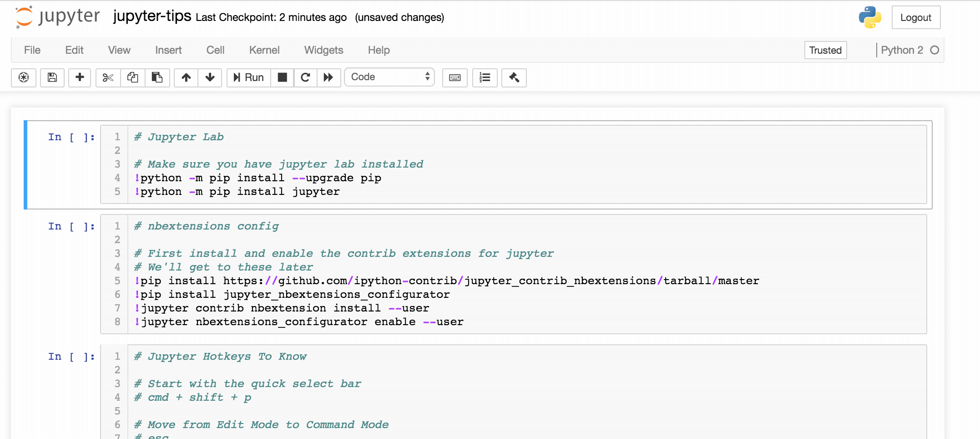This screenshot has height=439, width=980.
Task: Click the github tarball pip install line
Action: click(x=447, y=281)
